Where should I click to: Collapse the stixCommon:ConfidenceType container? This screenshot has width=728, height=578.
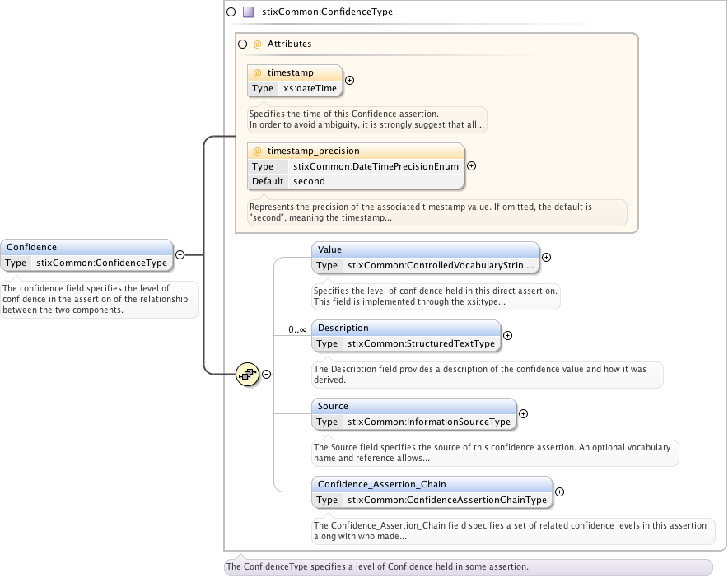tap(231, 12)
